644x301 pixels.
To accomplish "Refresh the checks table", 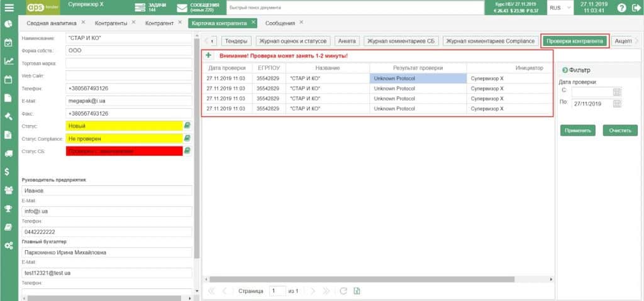I will click(343, 291).
